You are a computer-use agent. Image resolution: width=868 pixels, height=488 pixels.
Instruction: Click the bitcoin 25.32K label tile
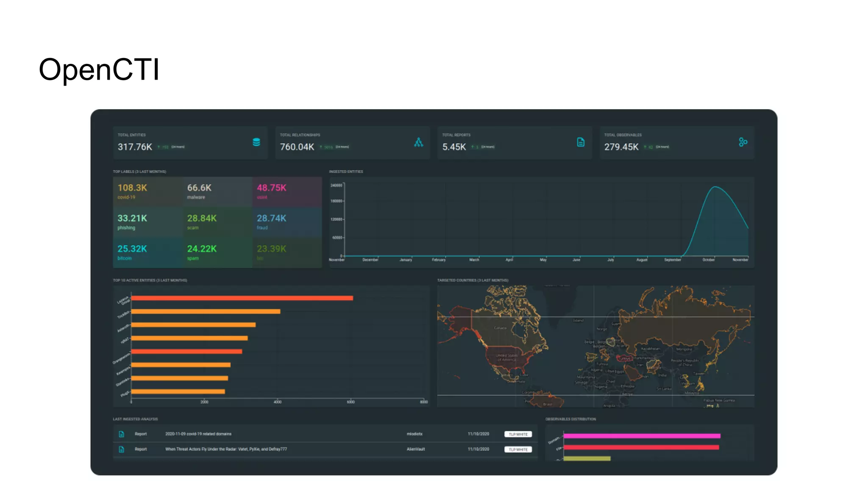click(147, 253)
